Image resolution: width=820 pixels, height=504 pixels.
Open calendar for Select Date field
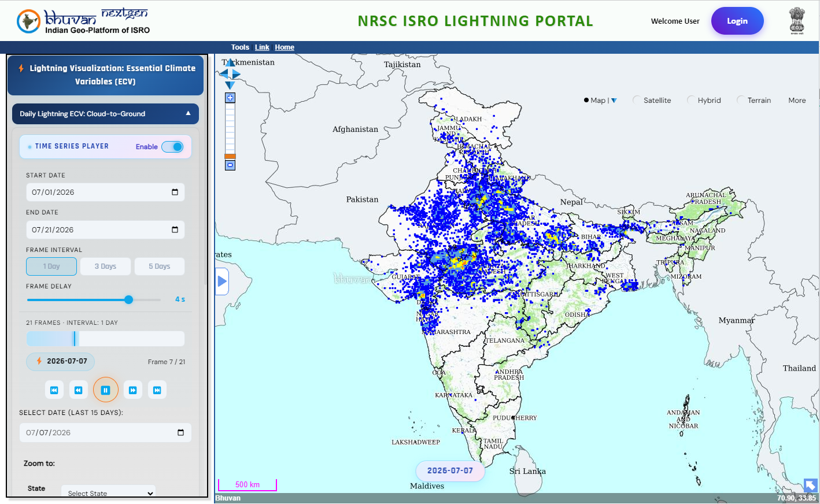pos(180,432)
